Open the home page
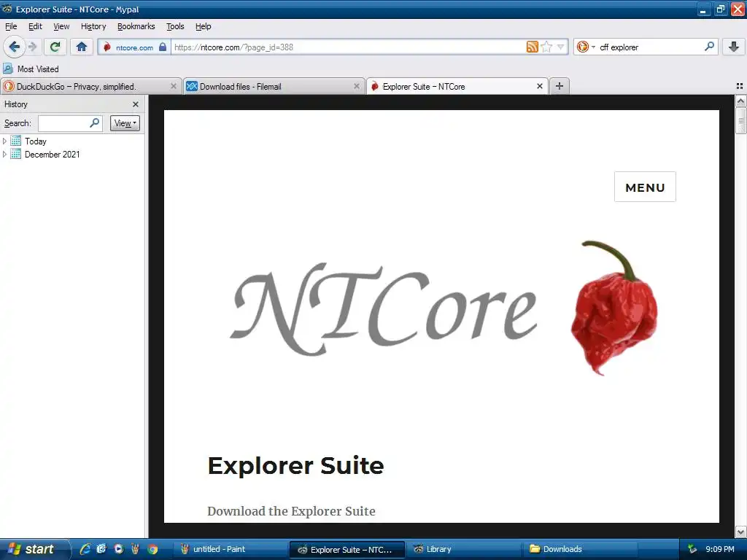This screenshot has width=747, height=560. (x=82, y=47)
